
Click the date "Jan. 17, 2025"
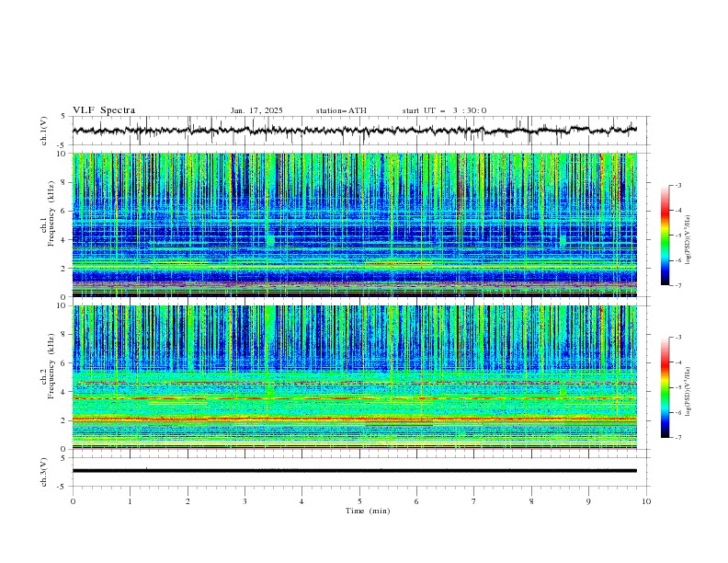coord(256,110)
